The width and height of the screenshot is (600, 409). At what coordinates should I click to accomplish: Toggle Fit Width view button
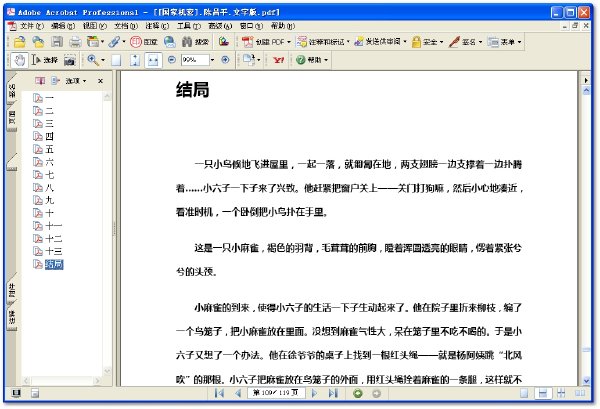(x=153, y=60)
